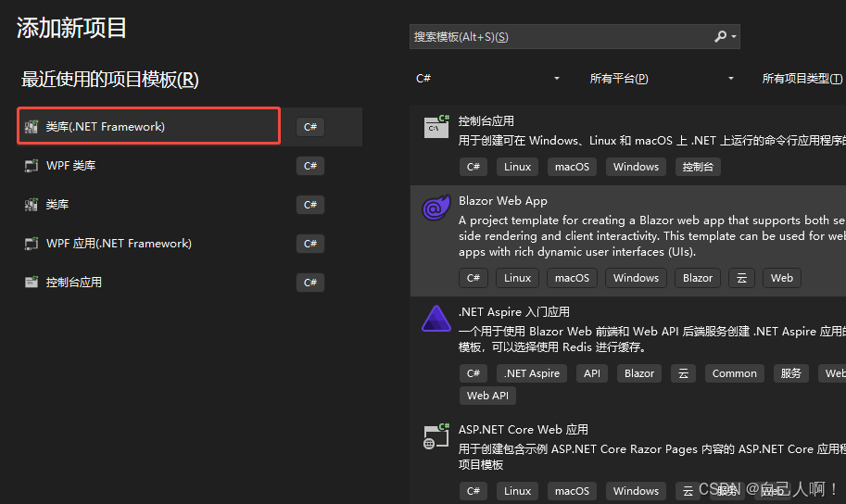Click C# tag beside WPF 应用(.NET Framework)
Screen dimensions: 846x504
tap(310, 244)
